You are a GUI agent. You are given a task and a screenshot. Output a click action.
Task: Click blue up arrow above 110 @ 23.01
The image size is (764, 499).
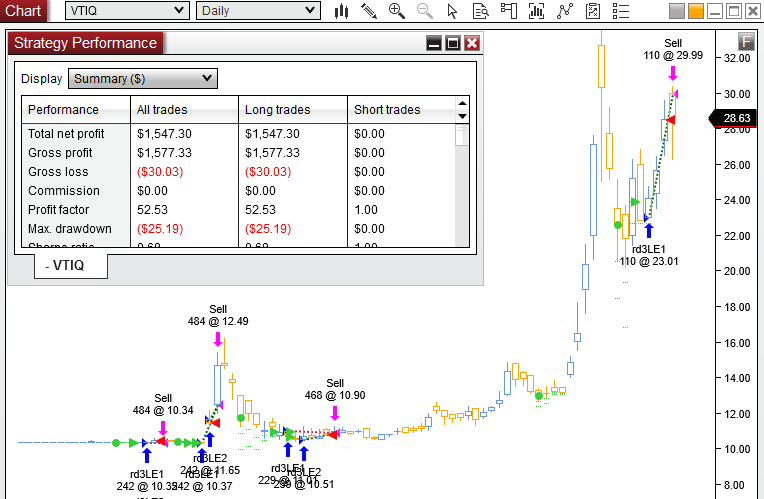pos(649,230)
